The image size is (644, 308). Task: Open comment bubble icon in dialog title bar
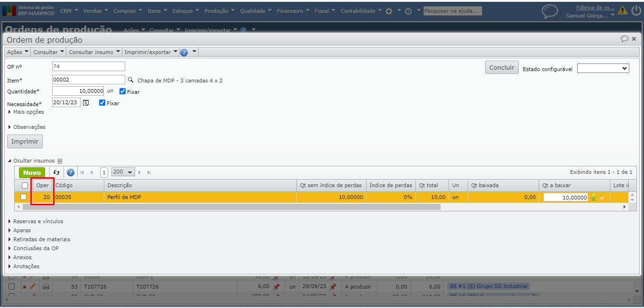coord(625,39)
